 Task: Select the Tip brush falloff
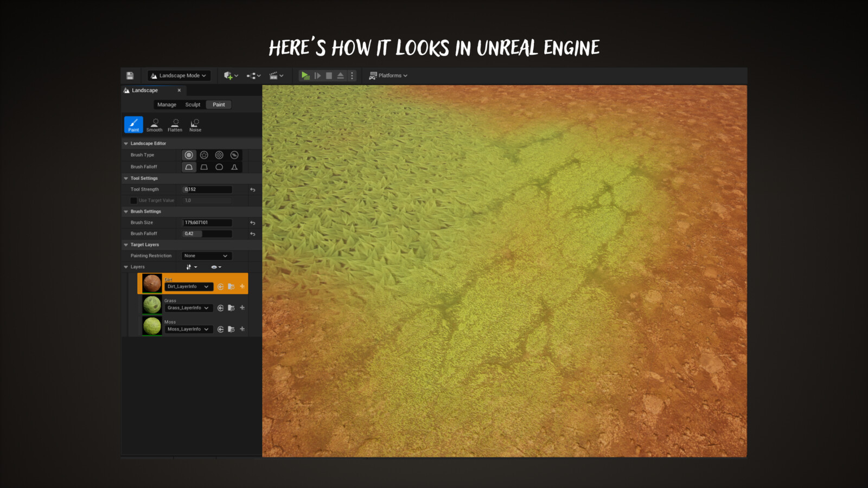(x=234, y=167)
